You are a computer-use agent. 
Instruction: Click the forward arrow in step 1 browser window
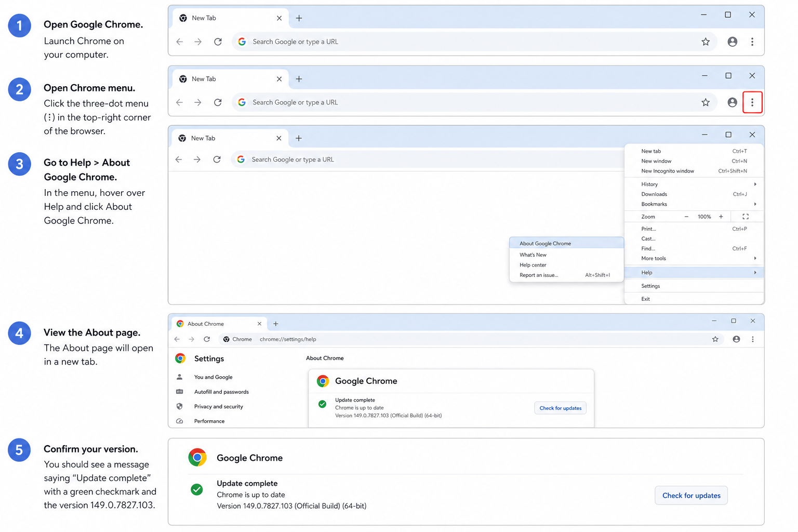[198, 42]
